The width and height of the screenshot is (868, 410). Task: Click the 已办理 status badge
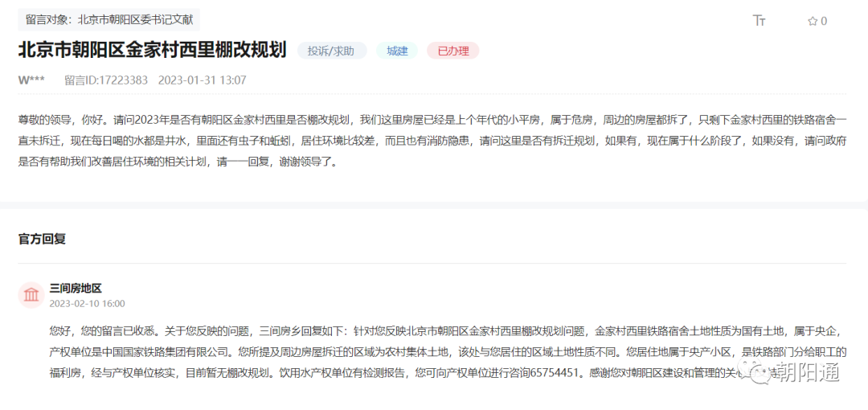click(452, 51)
